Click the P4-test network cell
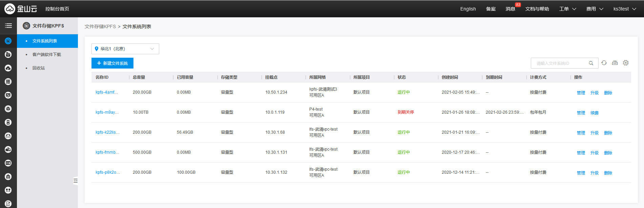The image size is (644, 208). tap(316, 109)
